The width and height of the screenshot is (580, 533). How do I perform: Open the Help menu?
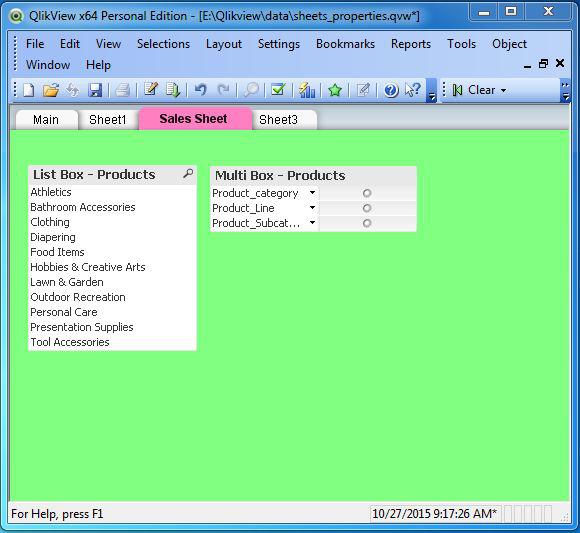pyautogui.click(x=98, y=65)
